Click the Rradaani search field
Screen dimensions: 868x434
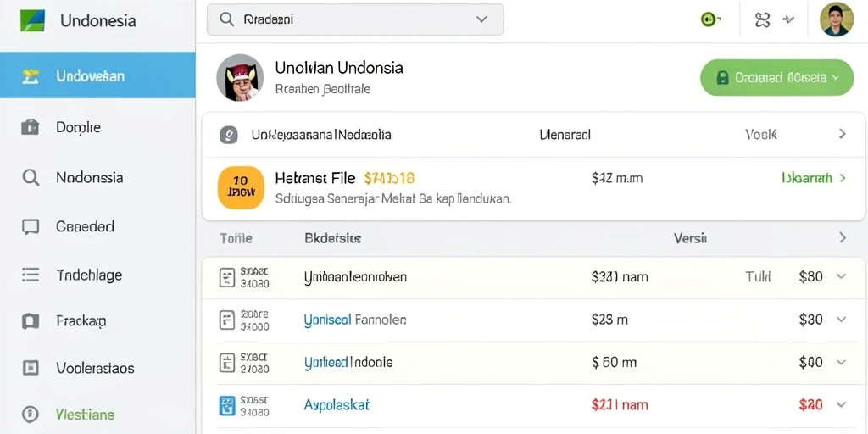click(x=355, y=20)
